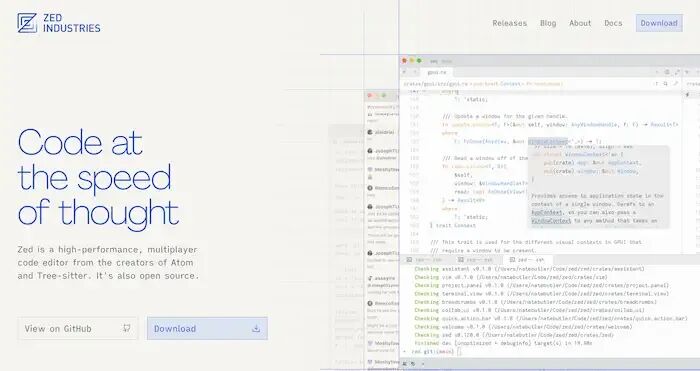Screen dimensions: 700x371
Task: Click the 'Checking breadcrumbs' terminal line
Action: tap(536, 302)
